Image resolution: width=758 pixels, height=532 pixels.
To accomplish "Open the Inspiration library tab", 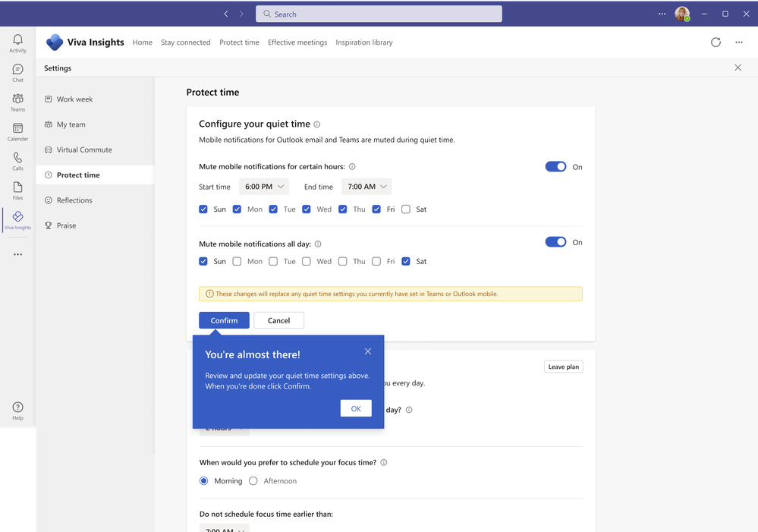I will (x=364, y=42).
